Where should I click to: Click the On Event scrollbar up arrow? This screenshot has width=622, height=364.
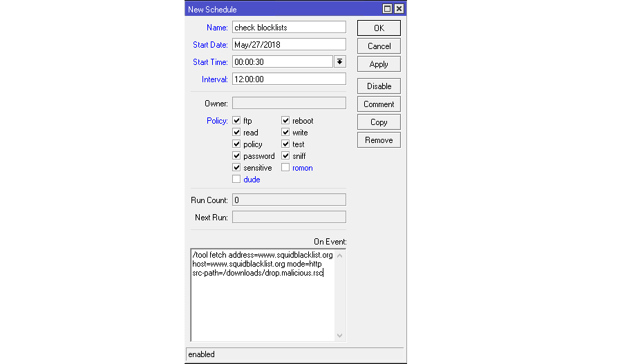point(339,256)
